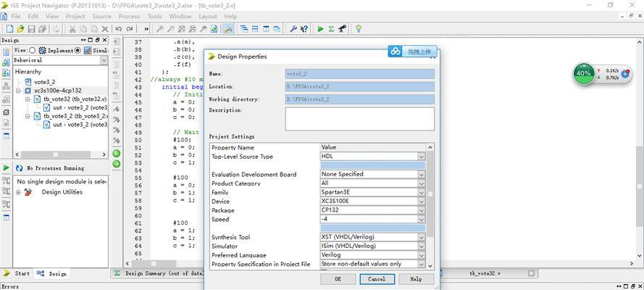Click the Tile Vertically windows icon
This screenshot has width=644, height=290.
pyautogui.click(x=266, y=29)
